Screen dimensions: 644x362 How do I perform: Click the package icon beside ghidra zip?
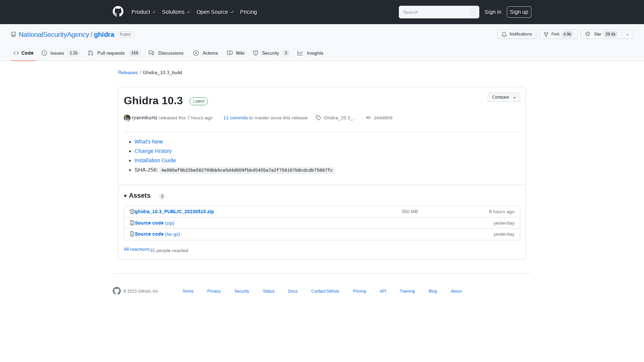tap(132, 212)
